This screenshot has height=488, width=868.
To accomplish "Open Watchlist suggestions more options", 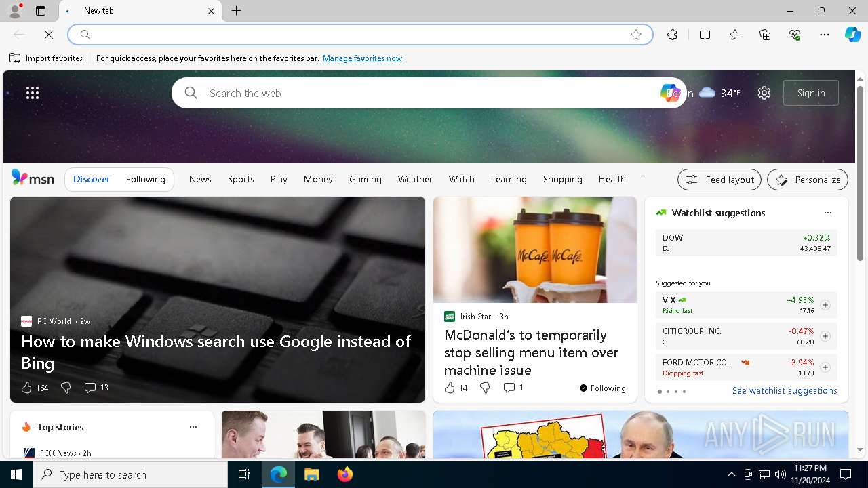I will 827,213.
